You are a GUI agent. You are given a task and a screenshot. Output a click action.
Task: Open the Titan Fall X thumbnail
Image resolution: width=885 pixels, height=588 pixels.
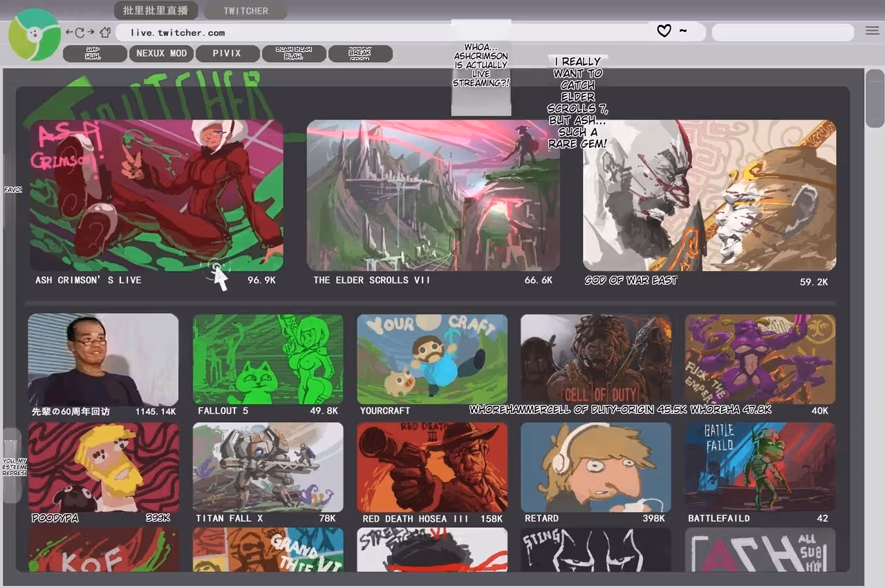coord(268,468)
